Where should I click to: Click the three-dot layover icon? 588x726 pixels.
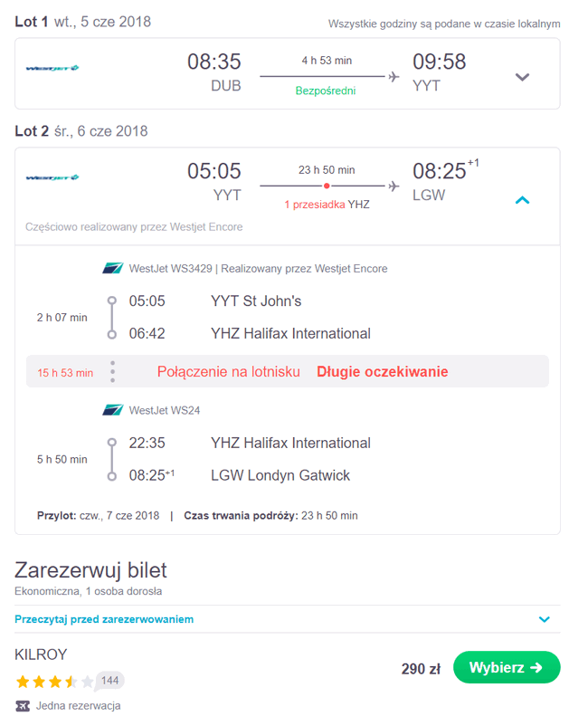click(112, 372)
